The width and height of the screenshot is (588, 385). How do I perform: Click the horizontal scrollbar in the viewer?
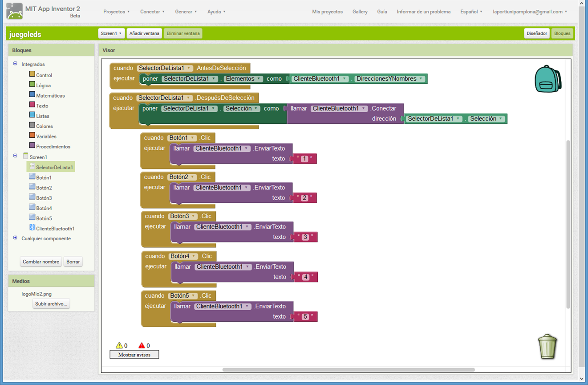(x=348, y=369)
